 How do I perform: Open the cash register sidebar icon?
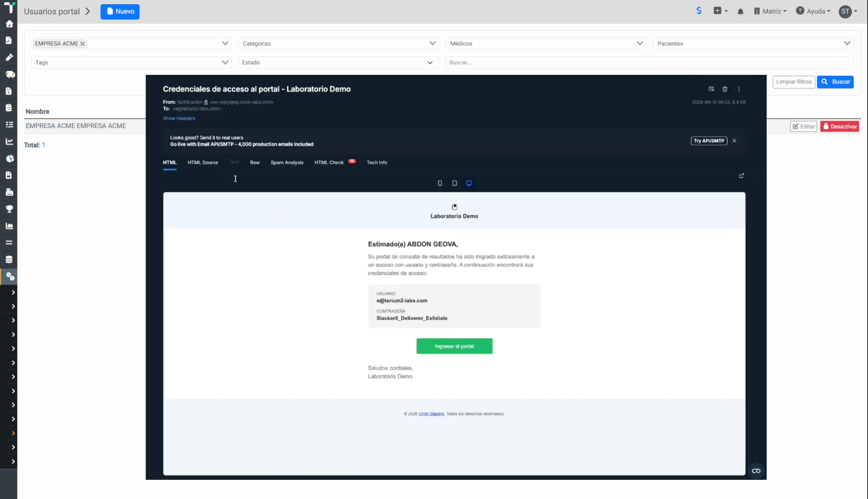9,192
